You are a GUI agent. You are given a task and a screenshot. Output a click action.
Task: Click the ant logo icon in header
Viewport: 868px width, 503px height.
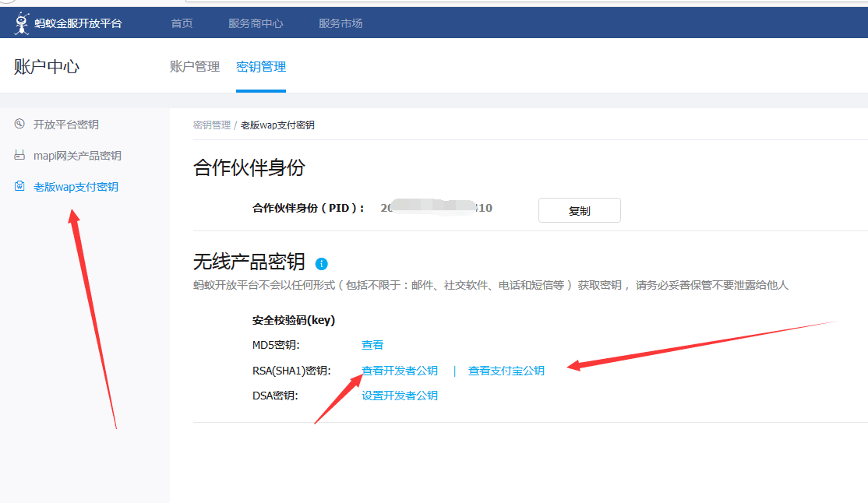click(x=22, y=23)
